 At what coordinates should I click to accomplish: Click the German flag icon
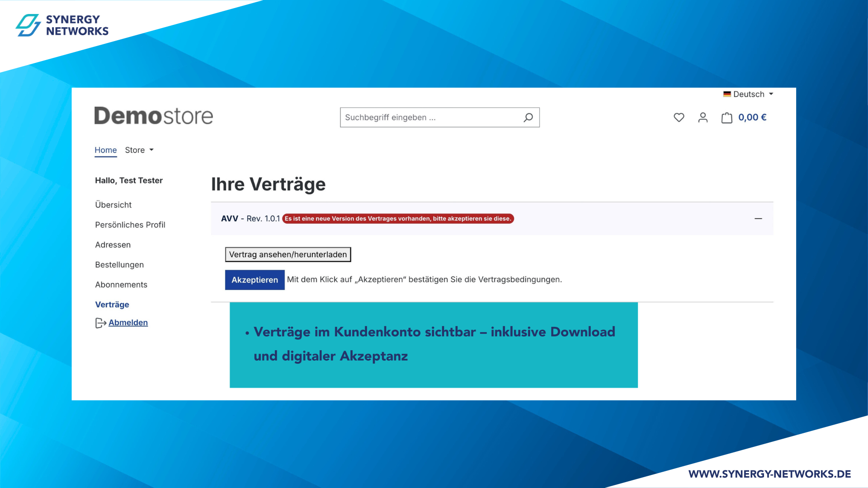coord(727,94)
